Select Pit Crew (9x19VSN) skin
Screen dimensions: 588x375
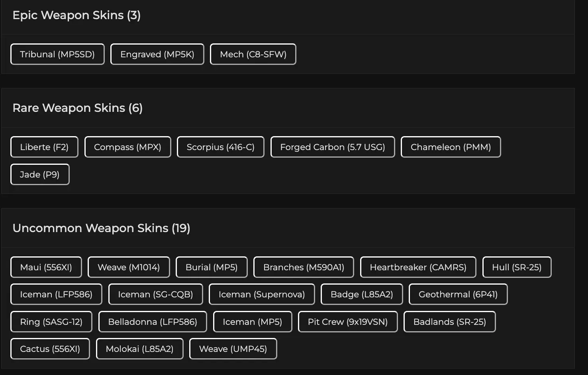[x=348, y=322]
